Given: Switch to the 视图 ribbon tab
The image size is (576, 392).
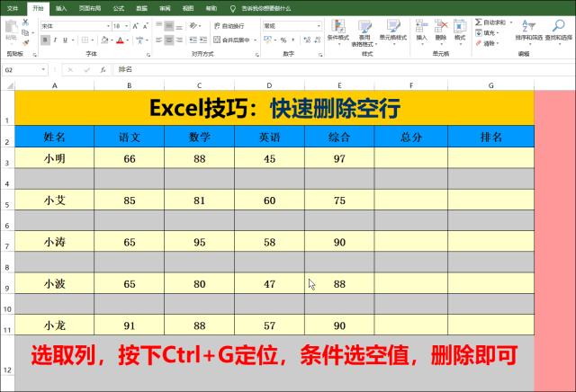Looking at the screenshot, I should tap(188, 8).
